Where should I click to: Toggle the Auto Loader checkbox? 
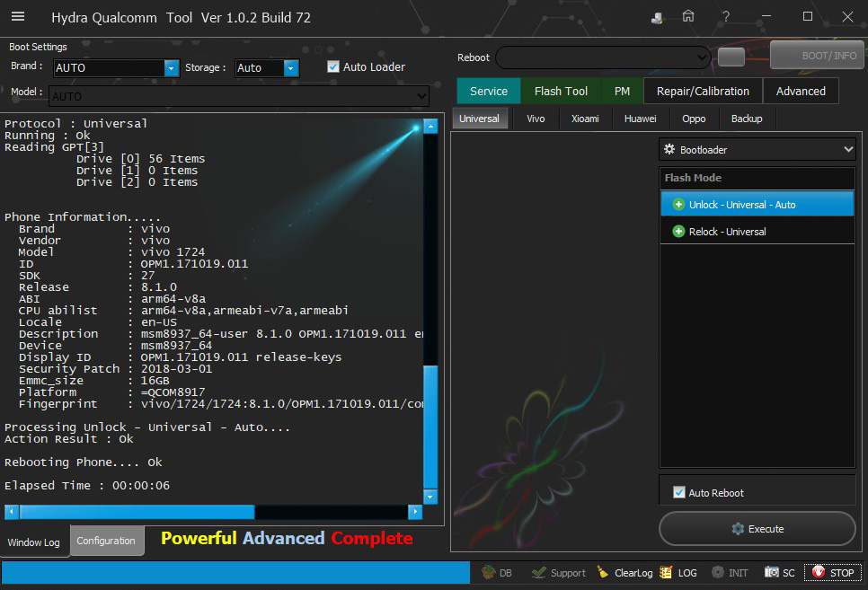click(332, 67)
